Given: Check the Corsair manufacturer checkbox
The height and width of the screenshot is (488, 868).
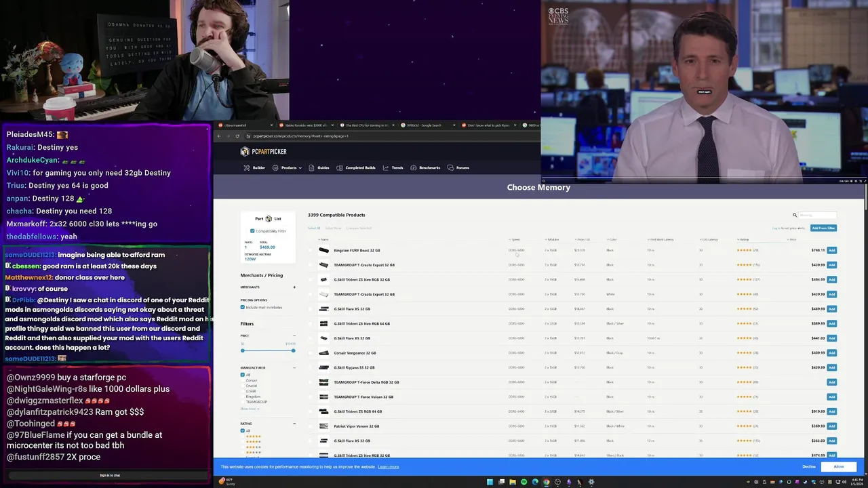Looking at the screenshot, I should point(243,380).
